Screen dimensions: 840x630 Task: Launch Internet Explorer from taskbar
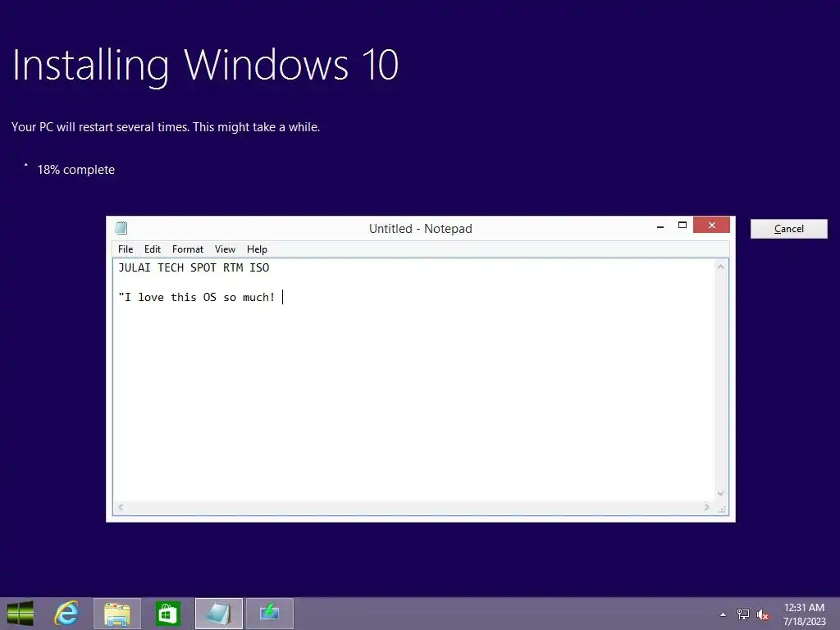[66, 614]
